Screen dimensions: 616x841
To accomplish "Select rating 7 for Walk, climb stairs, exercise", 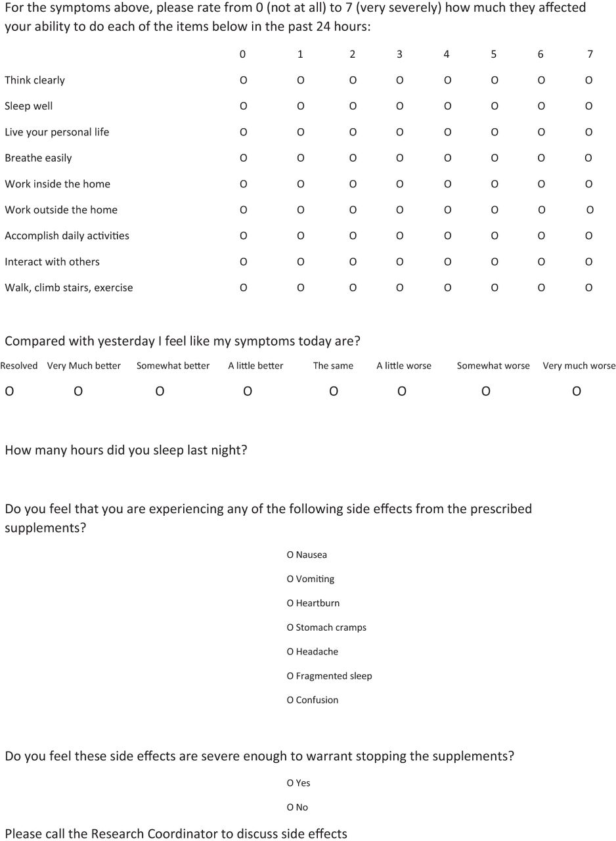I will click(x=588, y=288).
